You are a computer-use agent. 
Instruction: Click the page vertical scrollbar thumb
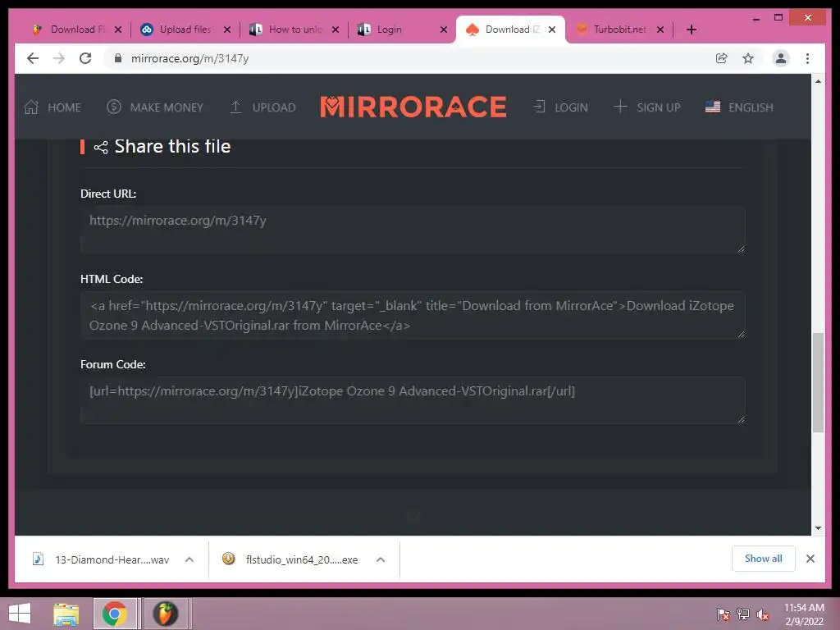818,382
